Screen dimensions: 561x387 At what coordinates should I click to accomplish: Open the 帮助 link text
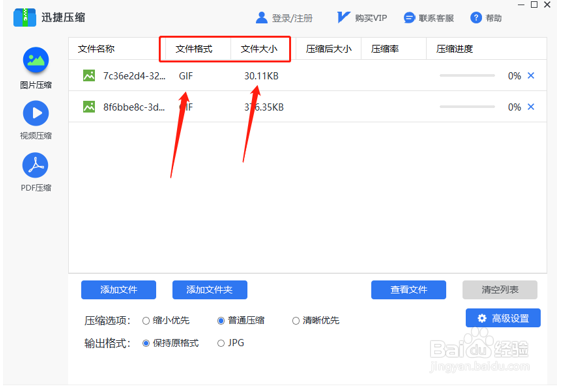click(494, 18)
